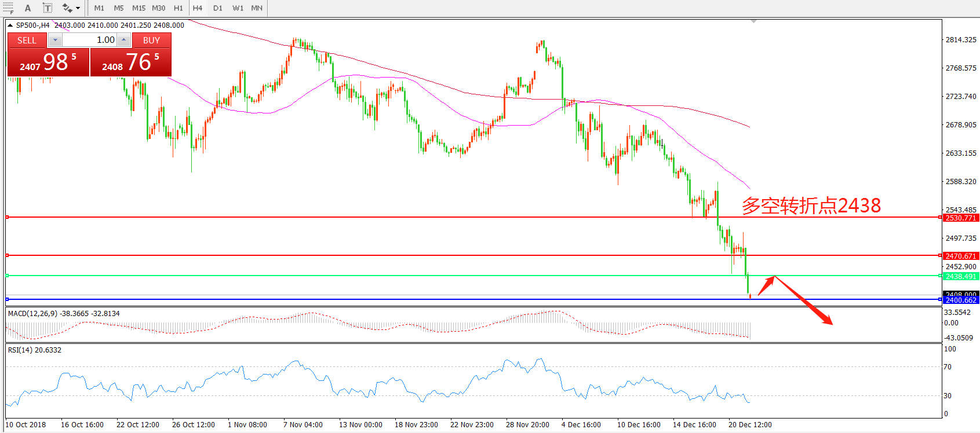Select the D1 timeframe
Image resolution: width=980 pixels, height=433 pixels.
click(218, 8)
